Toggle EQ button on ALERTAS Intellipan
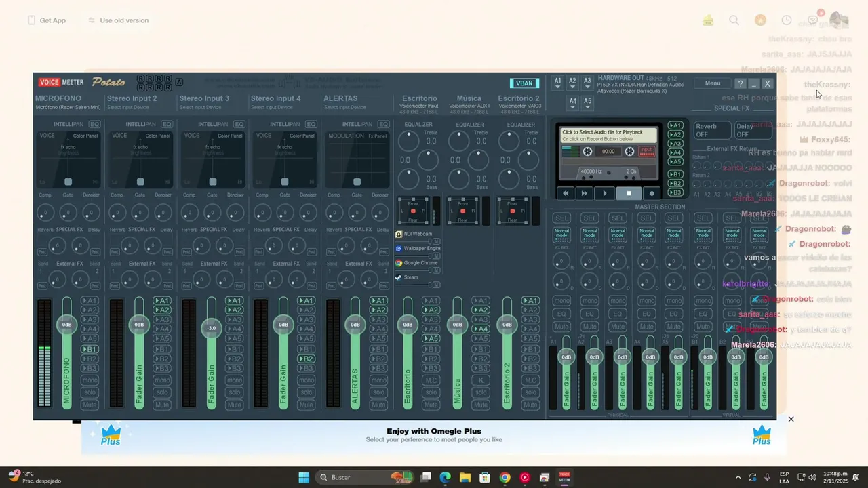Viewport: 868px width, 488px height. click(383, 124)
